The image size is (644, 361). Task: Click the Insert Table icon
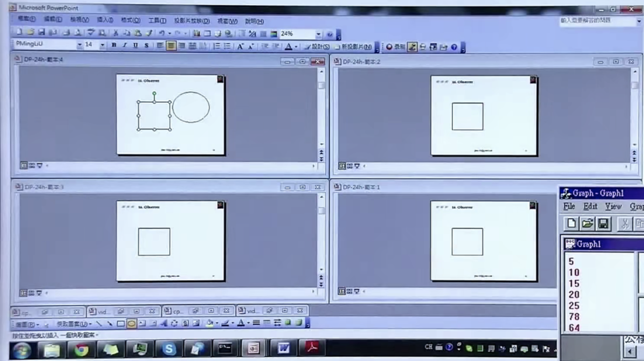[207, 33]
